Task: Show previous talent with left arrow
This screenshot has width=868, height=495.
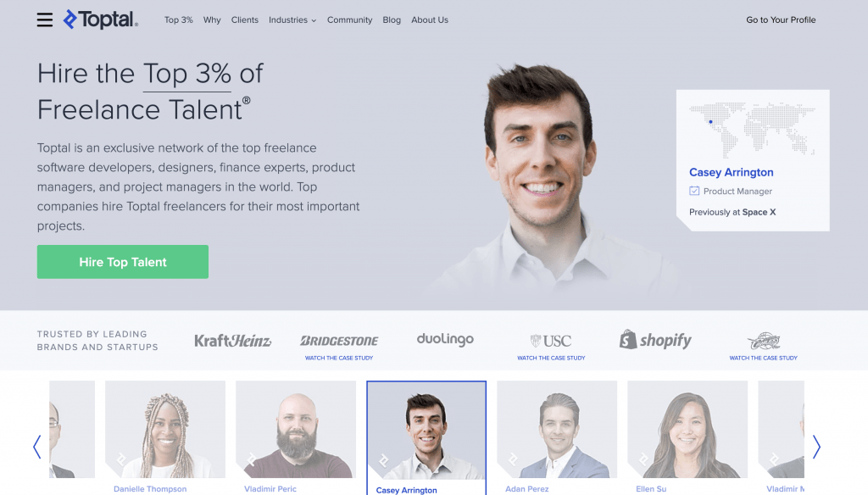Action: coord(37,447)
